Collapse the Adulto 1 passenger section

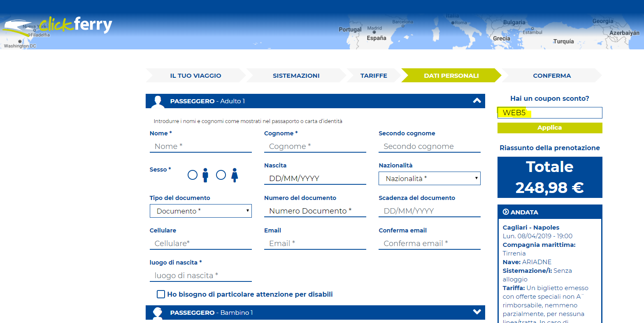click(477, 101)
